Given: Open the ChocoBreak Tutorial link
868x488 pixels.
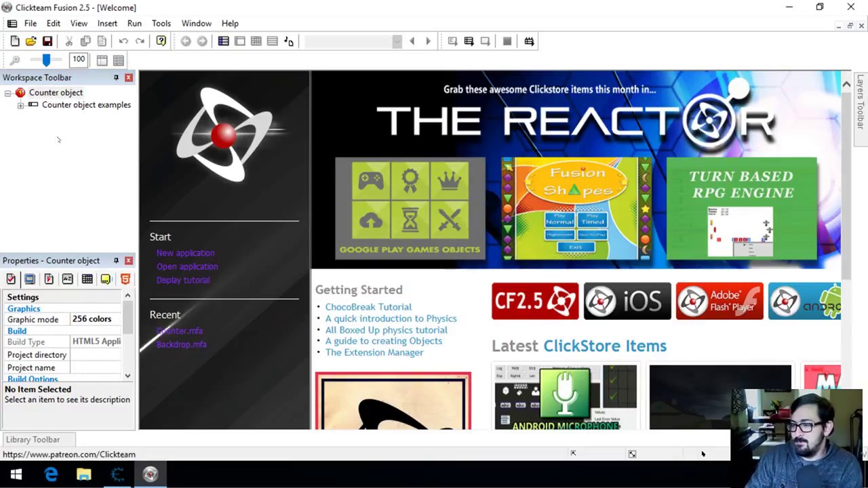Looking at the screenshot, I should pos(368,307).
